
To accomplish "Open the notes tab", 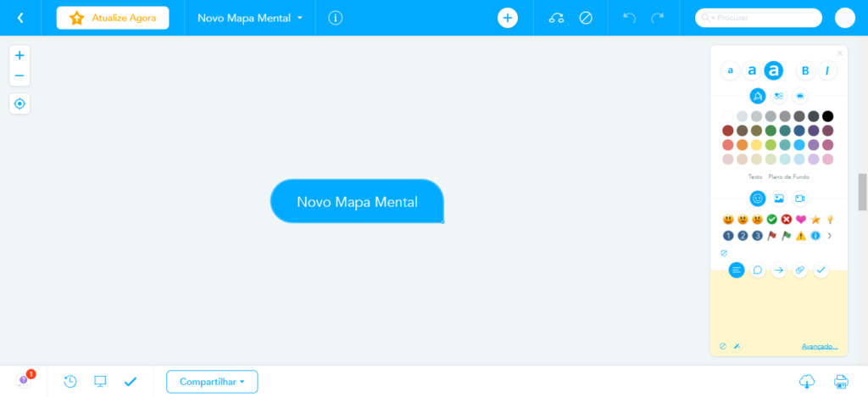I will pos(737,271).
